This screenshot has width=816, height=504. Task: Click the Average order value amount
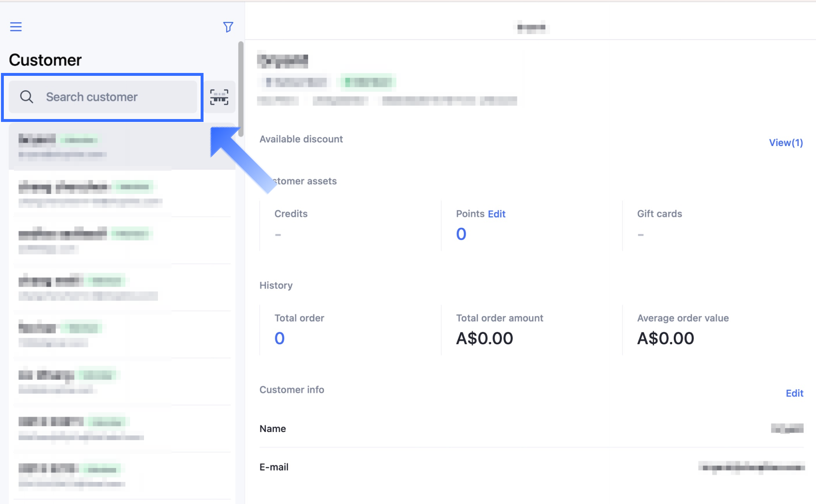click(665, 338)
